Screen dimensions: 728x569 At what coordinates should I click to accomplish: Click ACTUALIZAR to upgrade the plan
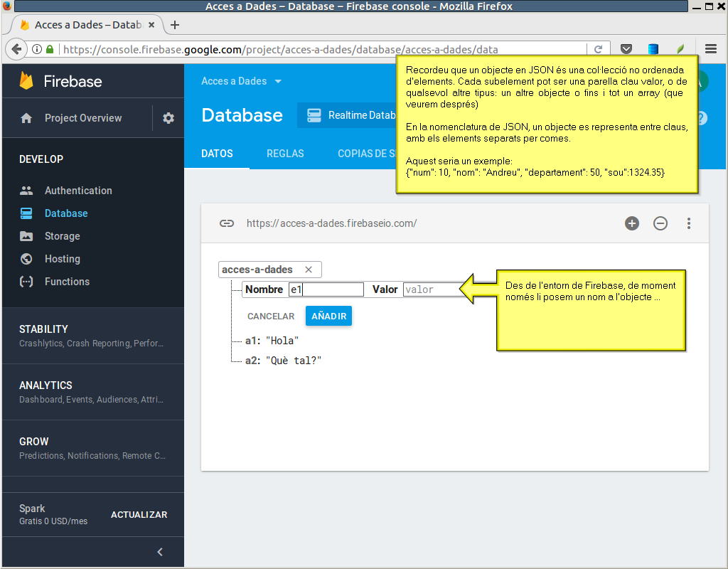pos(139,515)
